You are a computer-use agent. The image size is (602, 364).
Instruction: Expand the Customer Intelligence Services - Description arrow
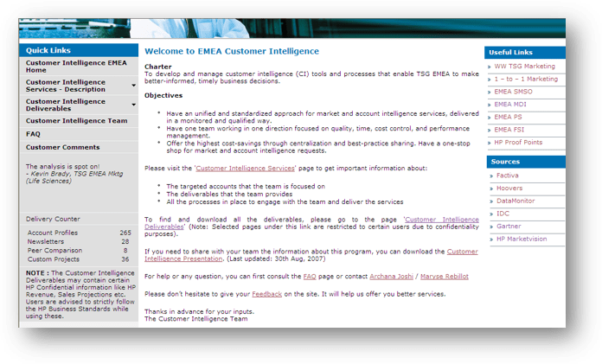coord(133,86)
